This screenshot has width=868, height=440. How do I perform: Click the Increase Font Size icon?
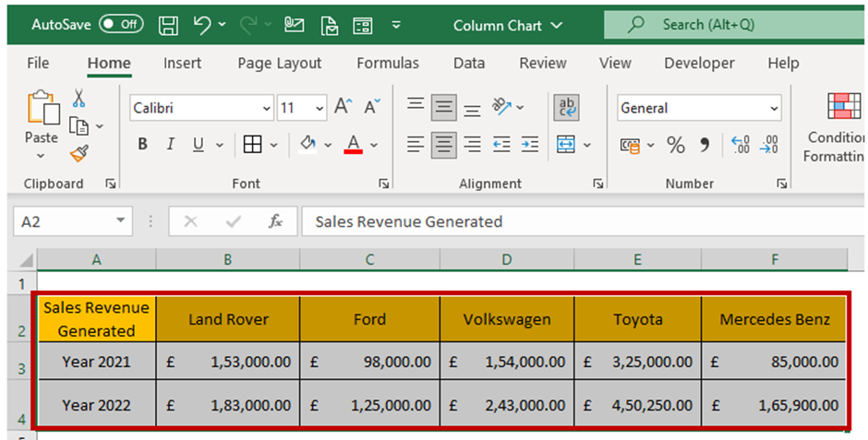344,106
